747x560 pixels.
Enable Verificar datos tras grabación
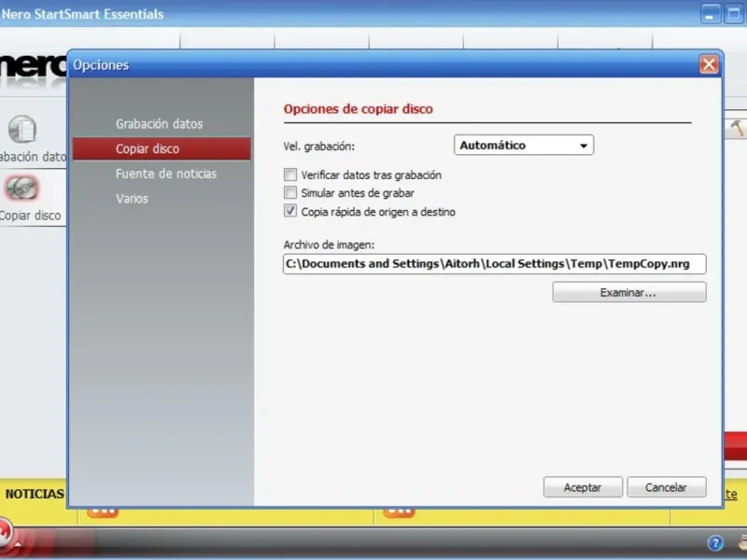pos(290,175)
